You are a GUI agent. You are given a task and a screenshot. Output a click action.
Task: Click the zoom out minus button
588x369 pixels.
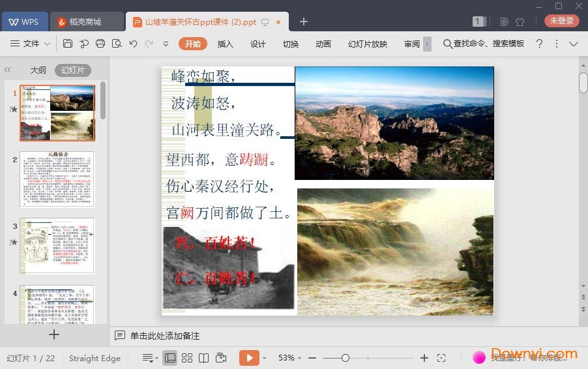tap(312, 358)
